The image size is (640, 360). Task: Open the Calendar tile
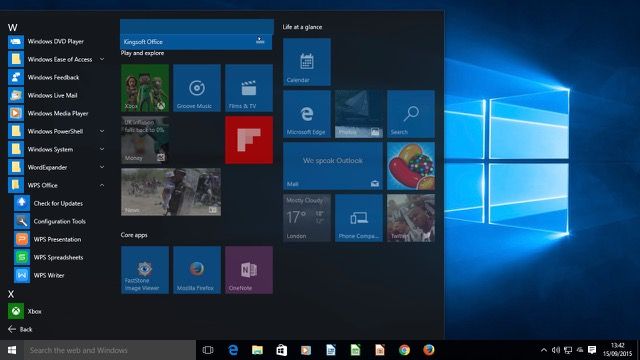click(307, 62)
